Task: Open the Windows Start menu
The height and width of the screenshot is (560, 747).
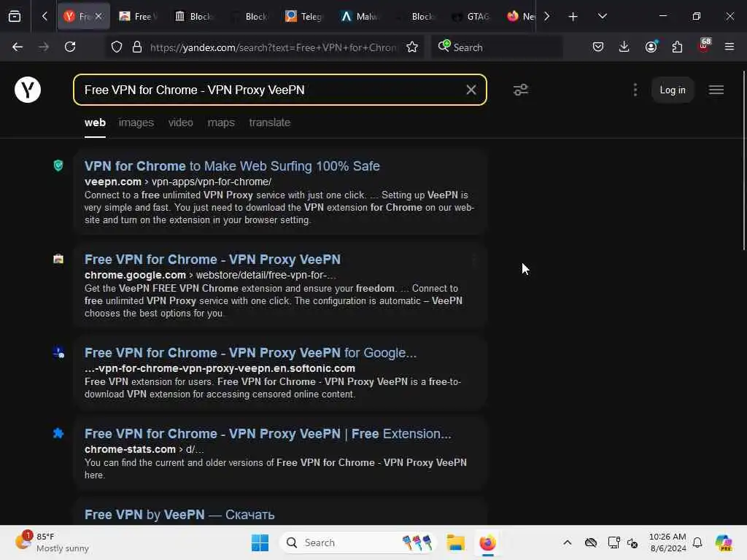Action: 260,542
